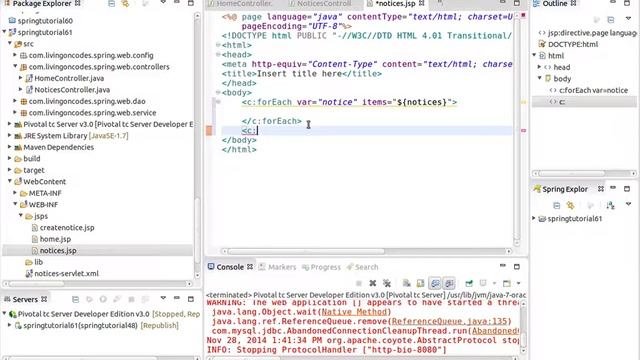The image size is (640, 360).
Task: Open the Console tab
Action: click(x=230, y=267)
